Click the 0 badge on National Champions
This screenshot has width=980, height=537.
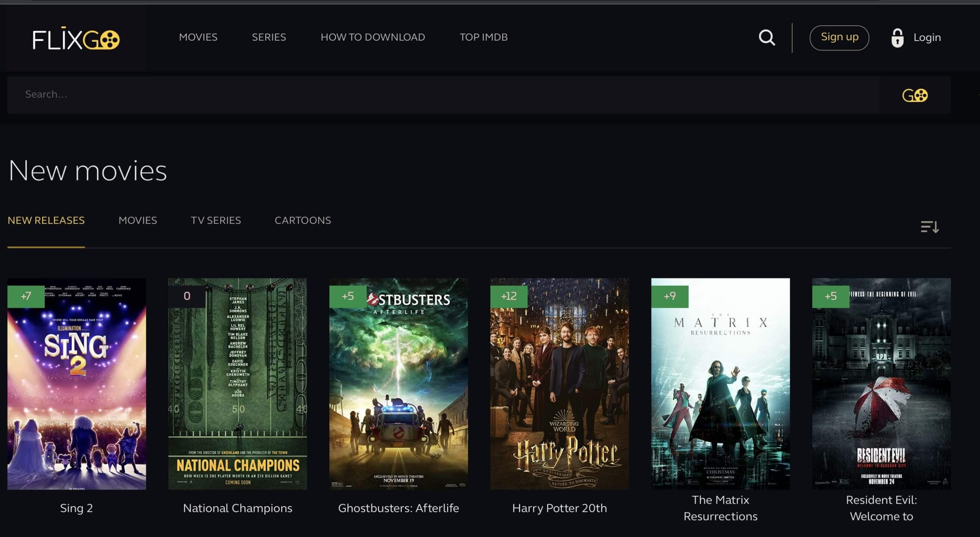pyautogui.click(x=186, y=296)
